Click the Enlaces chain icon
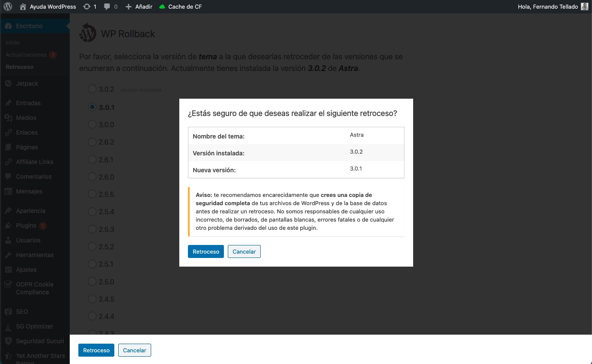Image resolution: width=592 pixels, height=364 pixels. pos(8,132)
